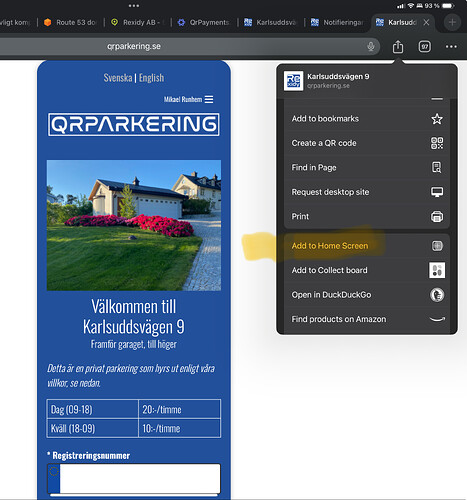Screen dimensions: 467x500
Task: Tap the microphone icon in address bar
Action: (x=371, y=46)
